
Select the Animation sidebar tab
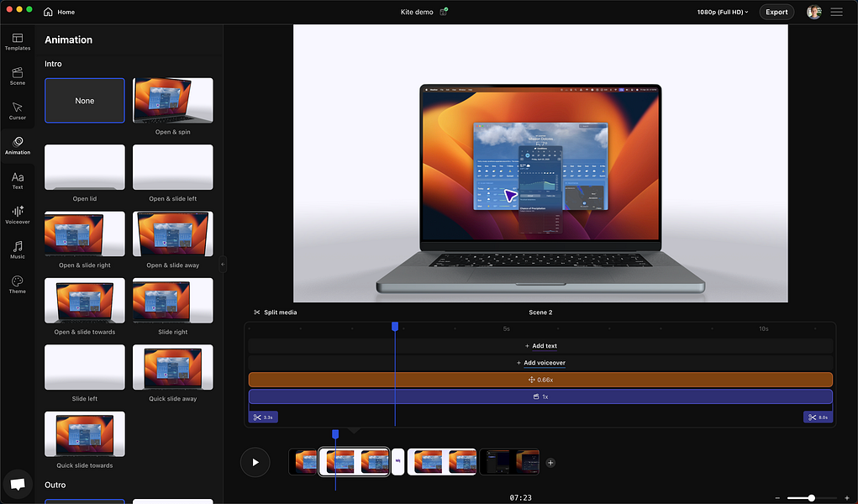pyautogui.click(x=18, y=145)
